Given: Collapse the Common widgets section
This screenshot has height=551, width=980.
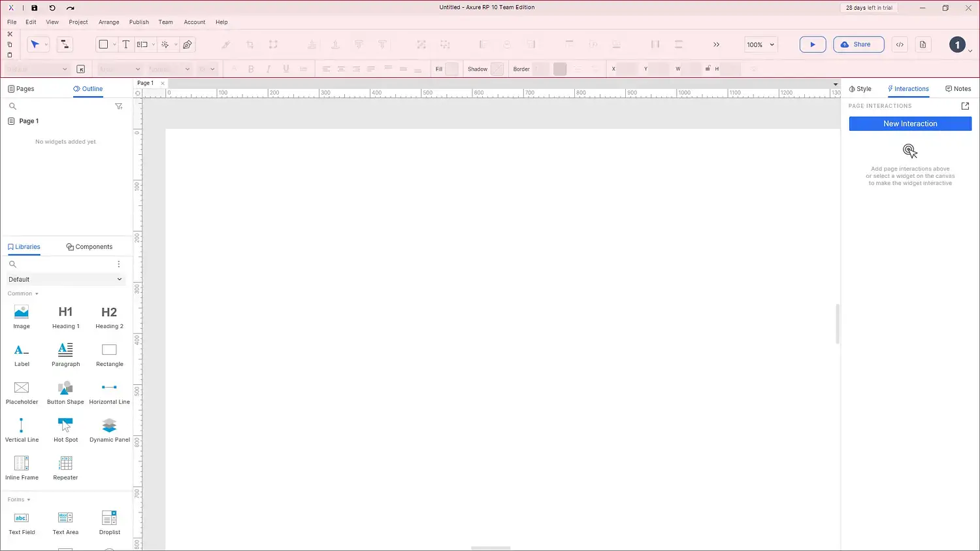Looking at the screenshot, I should point(23,293).
